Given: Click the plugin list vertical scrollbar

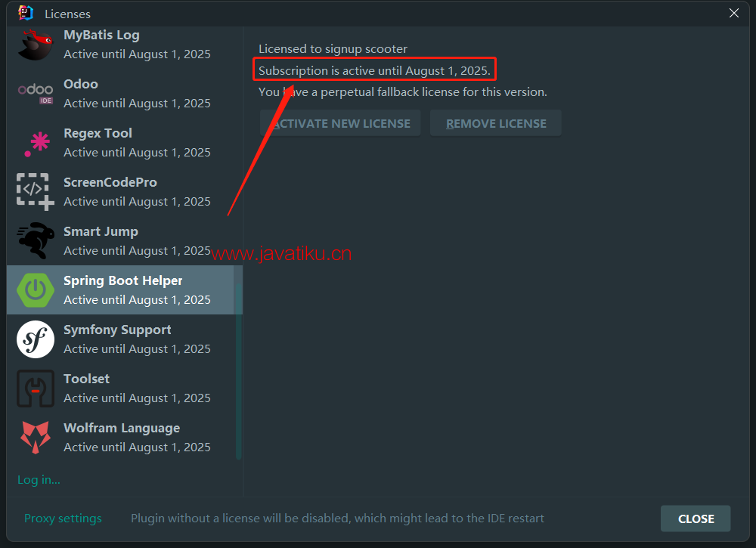Looking at the screenshot, I should click(238, 371).
